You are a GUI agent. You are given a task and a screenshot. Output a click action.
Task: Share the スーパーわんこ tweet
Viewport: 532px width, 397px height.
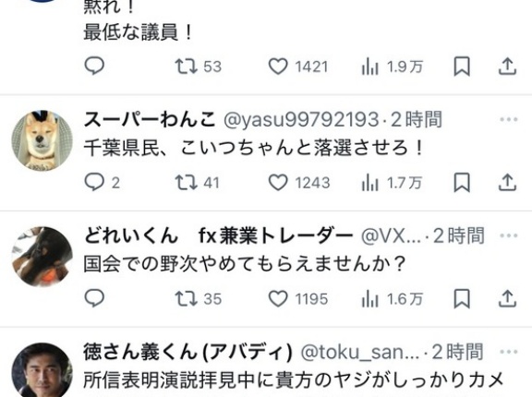click(x=507, y=183)
